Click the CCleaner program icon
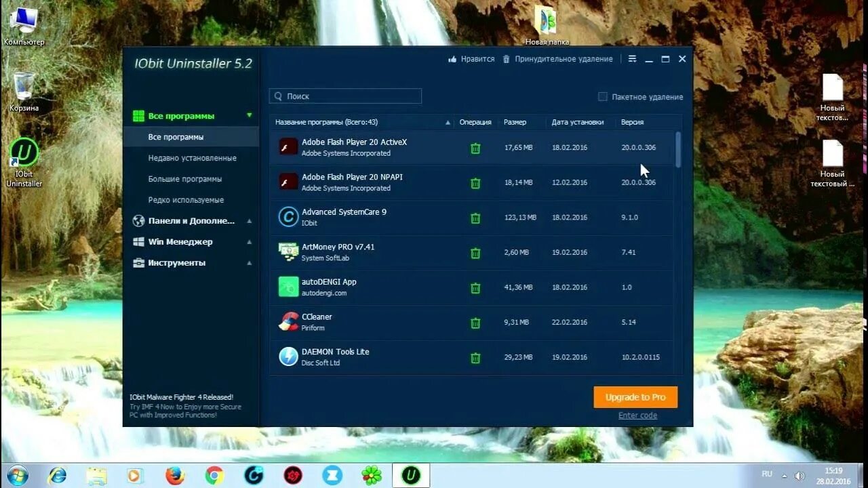 (x=288, y=321)
